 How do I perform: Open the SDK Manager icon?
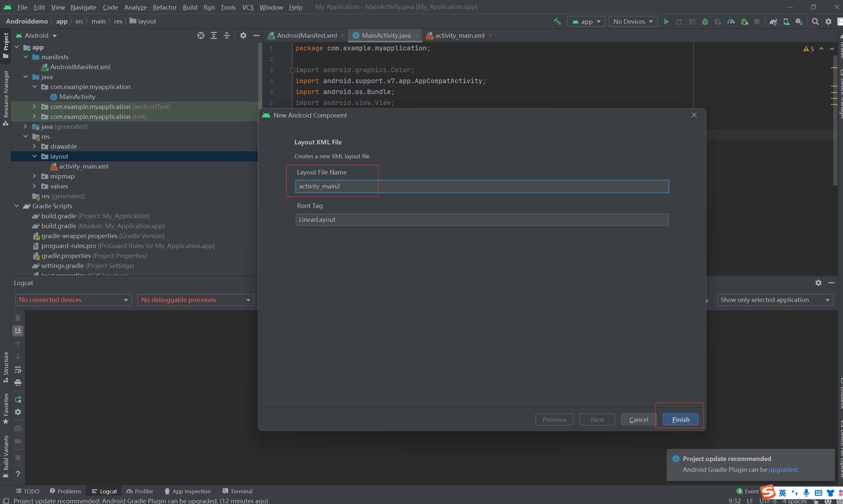pos(799,22)
